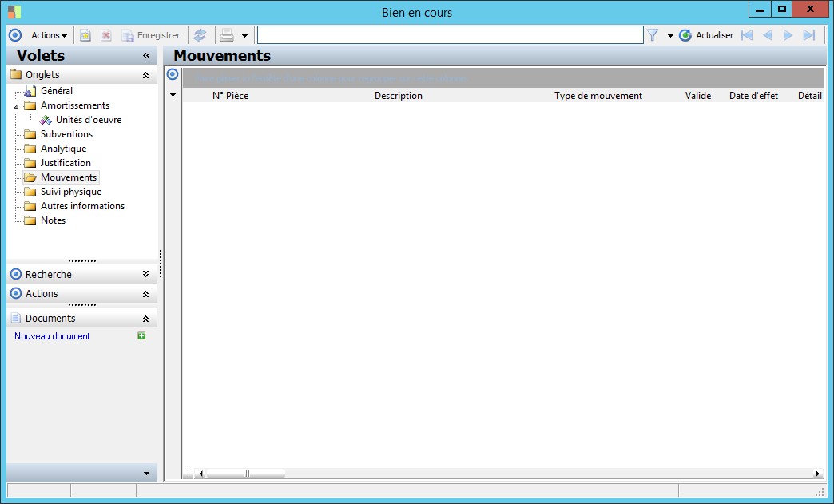Collapse the Amortissements tree node
Image resolution: width=834 pixels, height=504 pixels.
[x=16, y=105]
